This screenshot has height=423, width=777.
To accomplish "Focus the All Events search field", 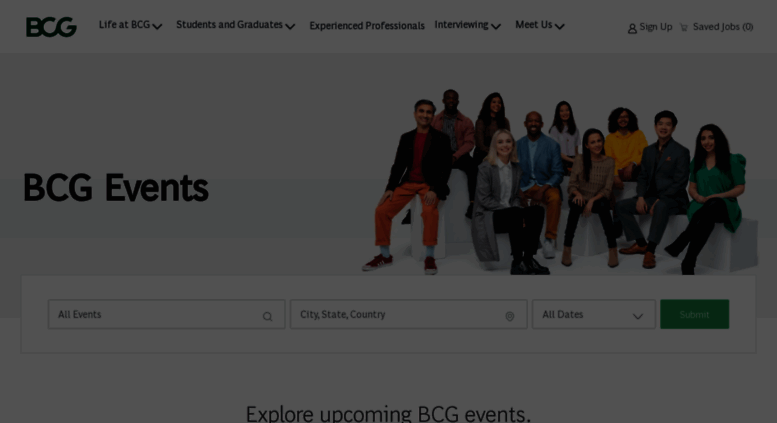I will click(x=166, y=314).
